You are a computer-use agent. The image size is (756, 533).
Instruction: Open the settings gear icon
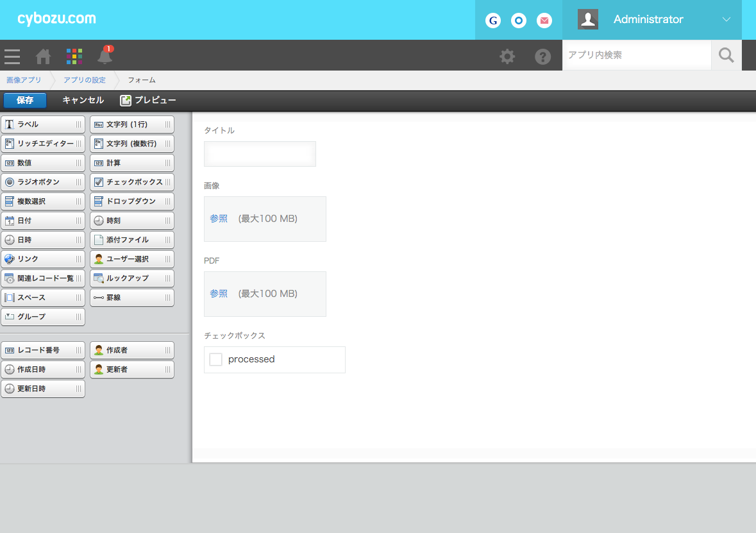point(507,56)
